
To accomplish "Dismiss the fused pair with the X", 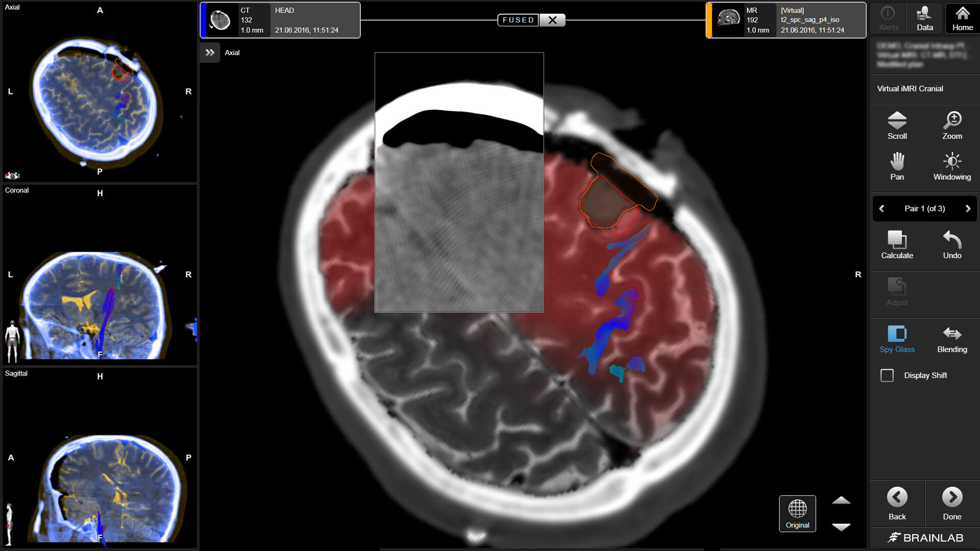I will point(552,20).
